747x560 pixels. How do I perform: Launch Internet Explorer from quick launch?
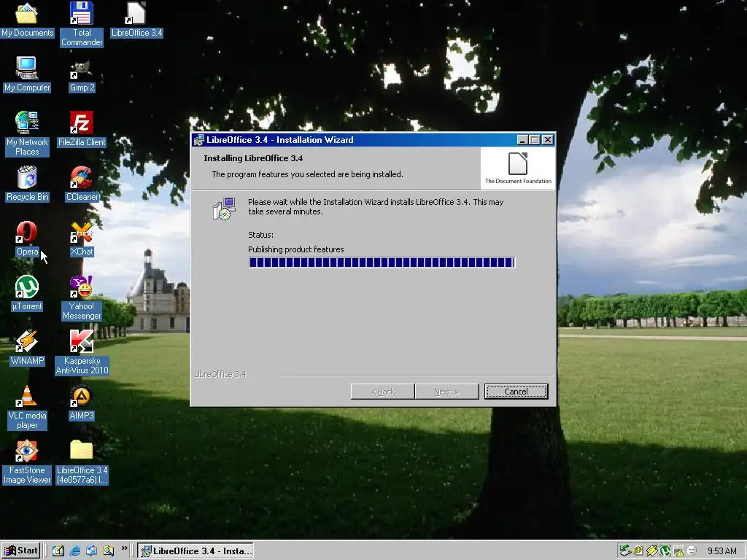click(75, 551)
